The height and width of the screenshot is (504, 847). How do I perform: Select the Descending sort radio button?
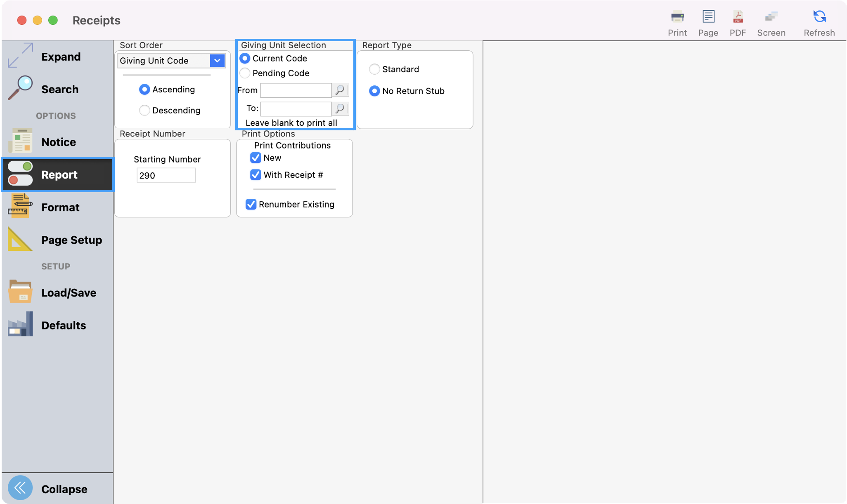[144, 110]
